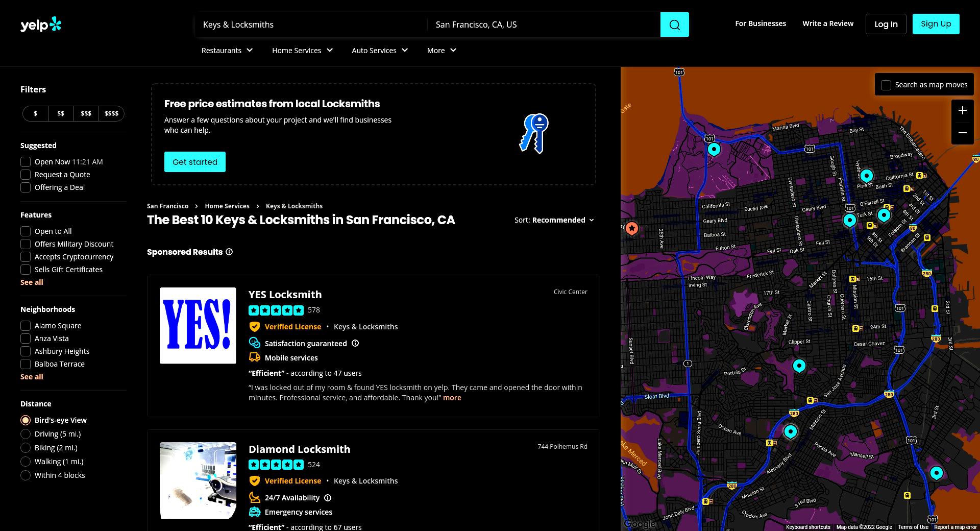Expand YES Locksmith review with more
This screenshot has width=980, height=531.
tap(452, 398)
